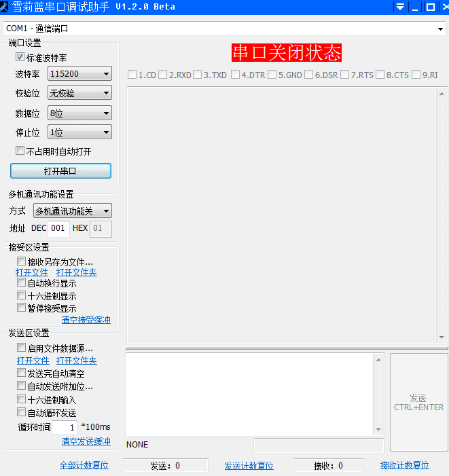The height and width of the screenshot is (476, 449).
Task: Minimize the serial debug assistant window
Action: click(415, 7)
